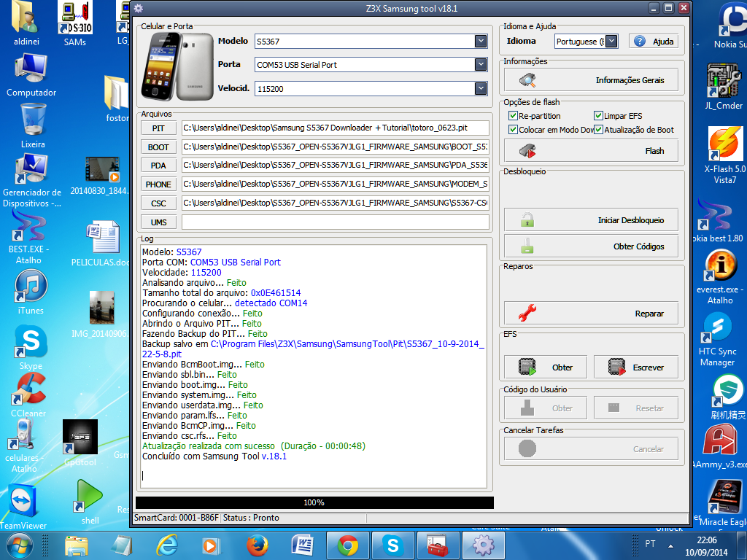747x560 pixels.
Task: Open Windows Media Player from the taskbar
Action: (212, 545)
